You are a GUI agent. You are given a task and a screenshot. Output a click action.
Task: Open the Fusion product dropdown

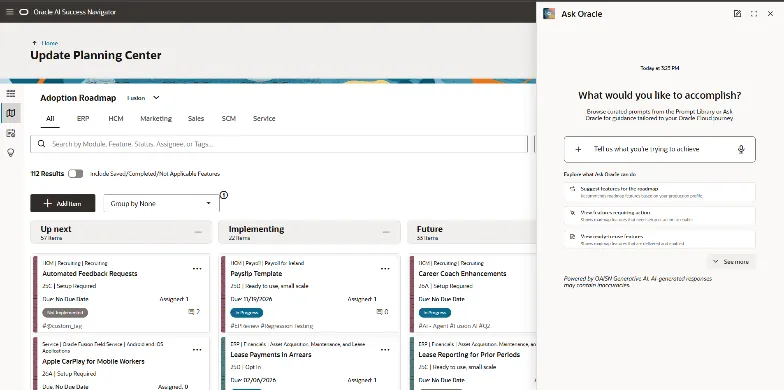point(143,98)
